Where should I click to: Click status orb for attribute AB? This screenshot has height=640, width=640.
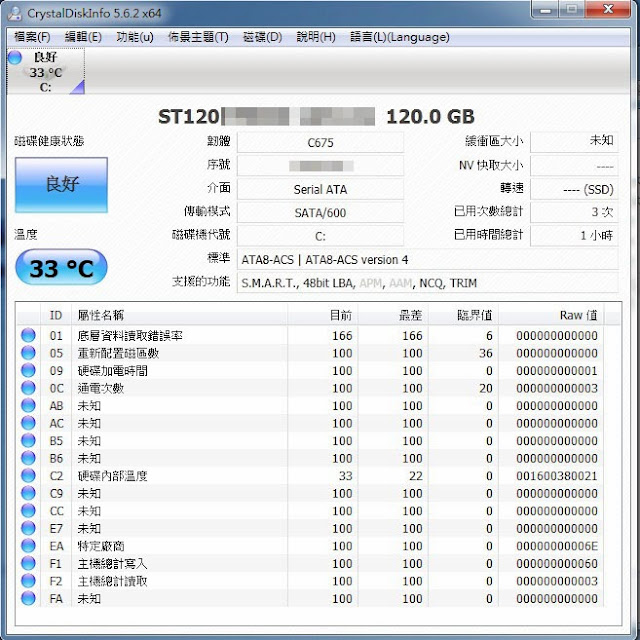[28, 405]
